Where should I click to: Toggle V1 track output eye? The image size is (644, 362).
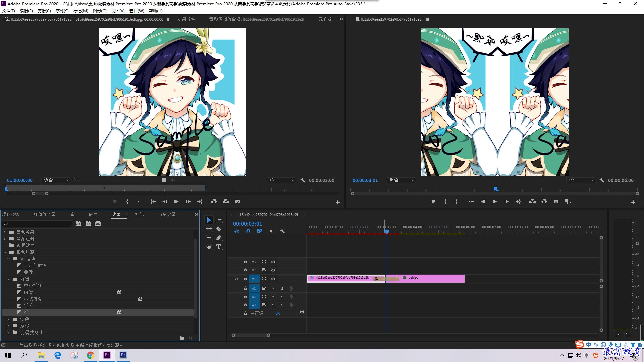click(x=273, y=279)
